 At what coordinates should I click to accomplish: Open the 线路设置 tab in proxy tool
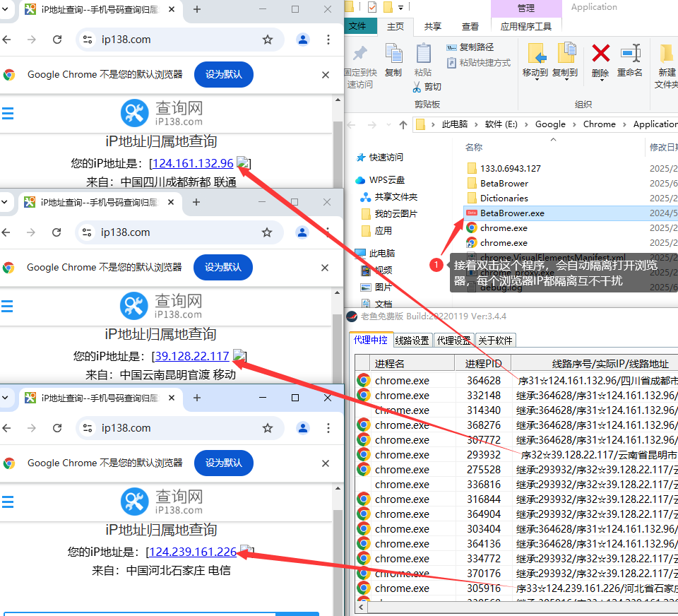(x=412, y=340)
